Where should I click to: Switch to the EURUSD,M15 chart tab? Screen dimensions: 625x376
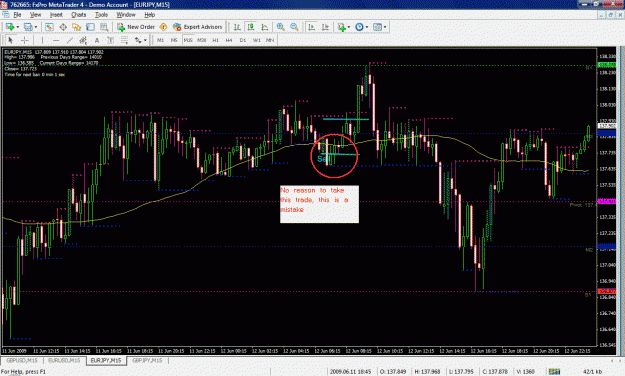64,360
